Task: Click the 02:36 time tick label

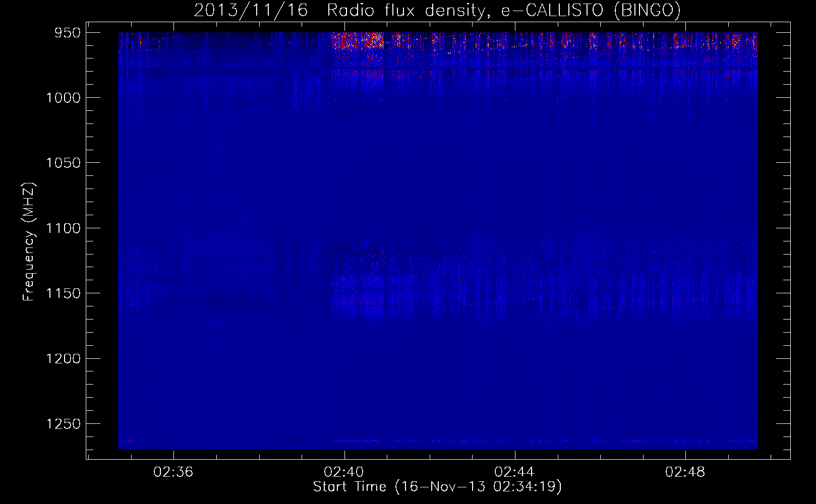Action: tap(173, 472)
